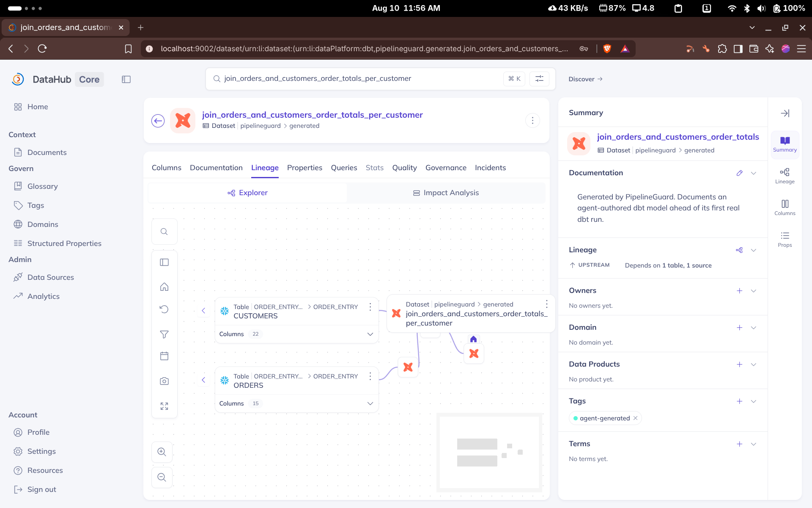Open Lineage in right side rail
812x508 pixels.
tap(785, 176)
